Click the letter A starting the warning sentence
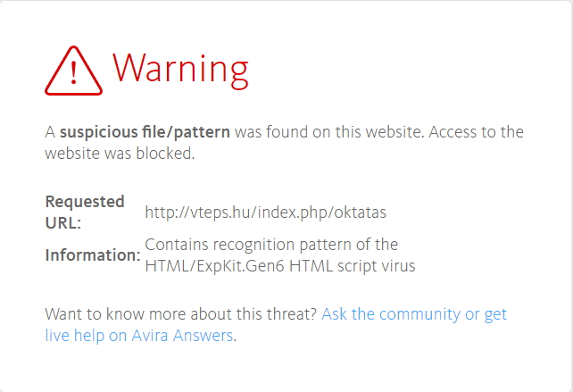The height and width of the screenshot is (392, 573). [50, 132]
